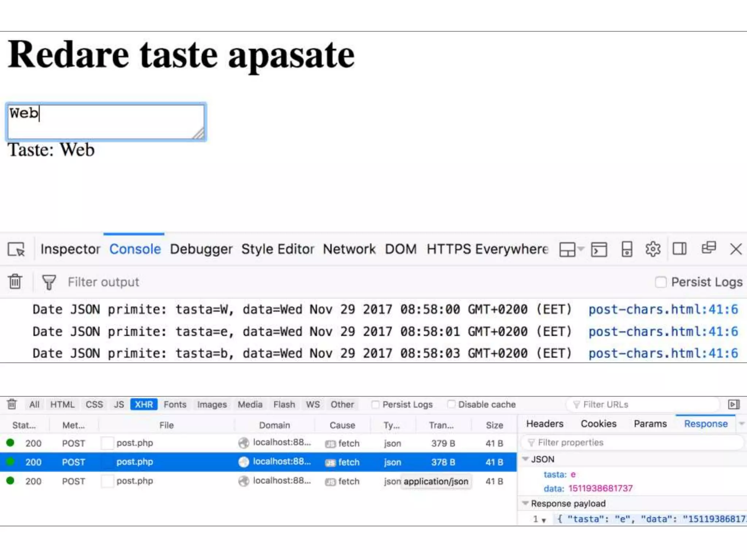This screenshot has height=560, width=747.
Task: Open the split console icon
Action: [599, 249]
